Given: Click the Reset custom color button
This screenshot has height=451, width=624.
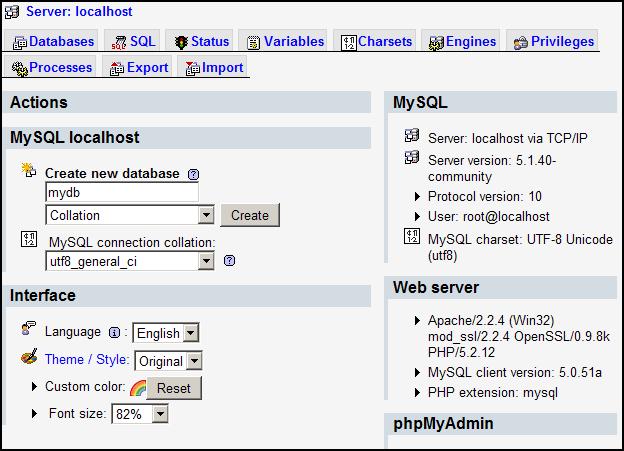Looking at the screenshot, I should click(174, 388).
